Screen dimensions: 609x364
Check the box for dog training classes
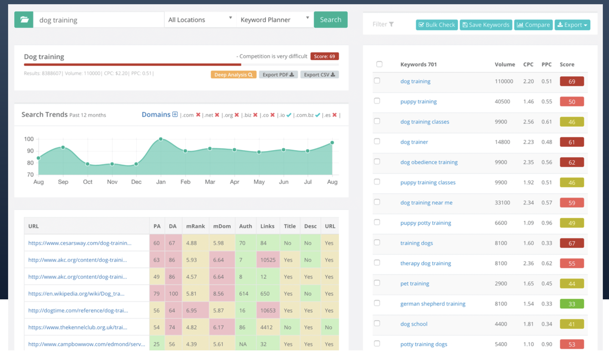point(377,121)
